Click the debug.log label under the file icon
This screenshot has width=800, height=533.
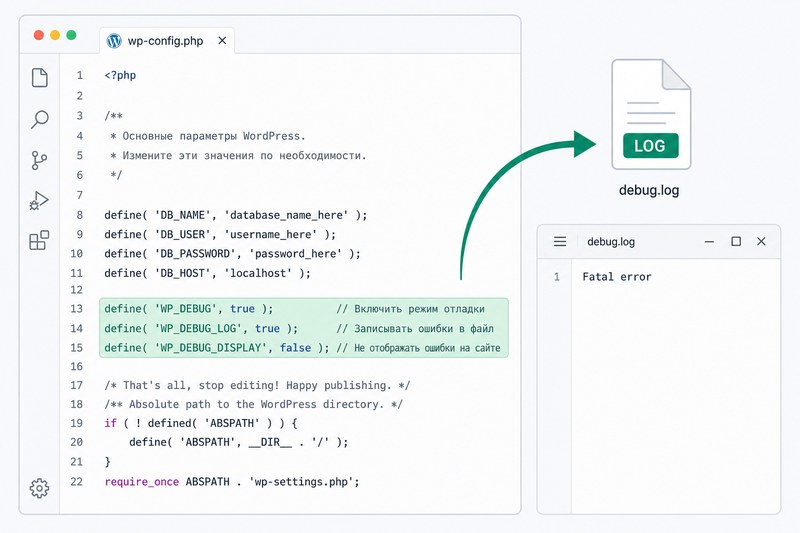click(649, 190)
